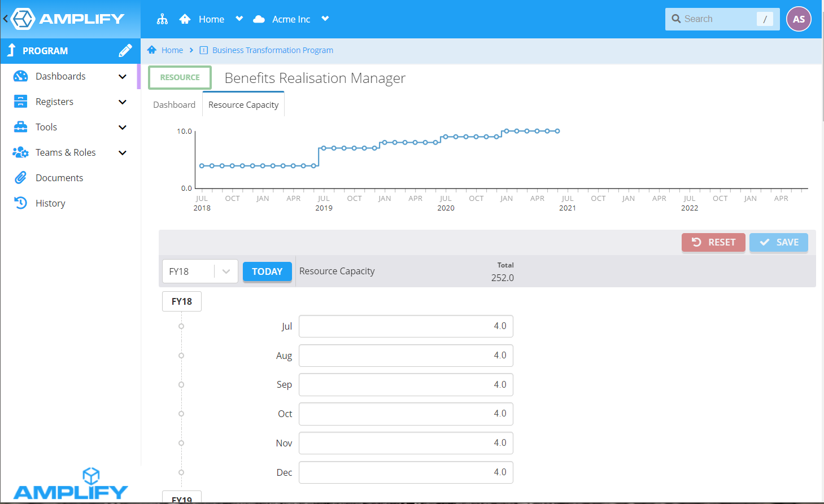Click the last data point on capacity chart
The image size is (824, 504).
tap(557, 131)
